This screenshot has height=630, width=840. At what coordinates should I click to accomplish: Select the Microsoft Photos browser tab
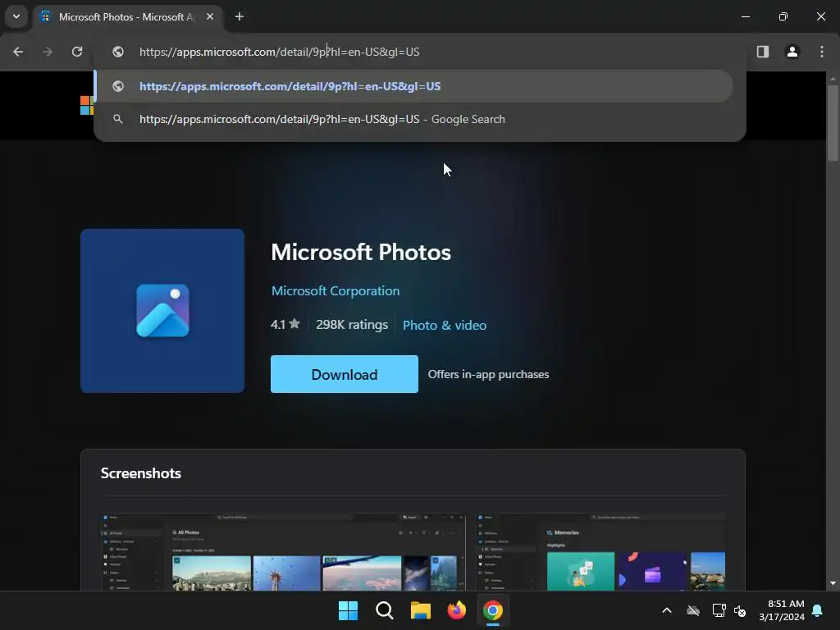pos(127,17)
